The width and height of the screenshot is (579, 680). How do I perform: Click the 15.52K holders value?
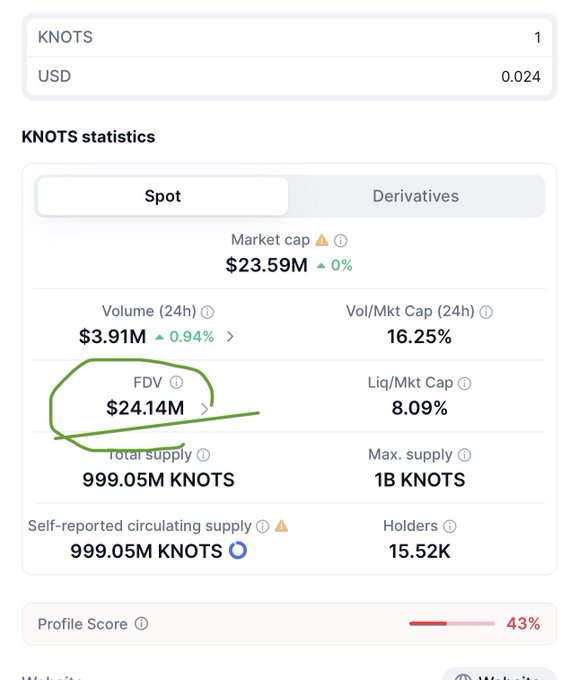[x=419, y=552]
